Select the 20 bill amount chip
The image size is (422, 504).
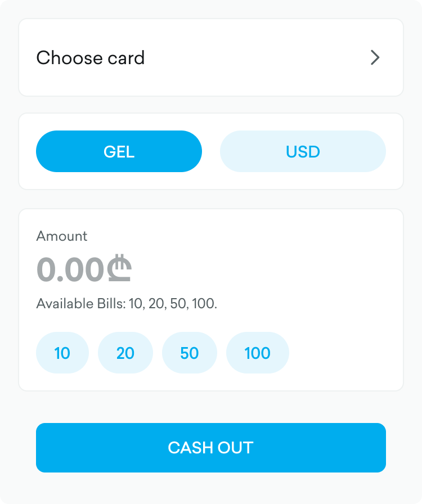click(125, 353)
